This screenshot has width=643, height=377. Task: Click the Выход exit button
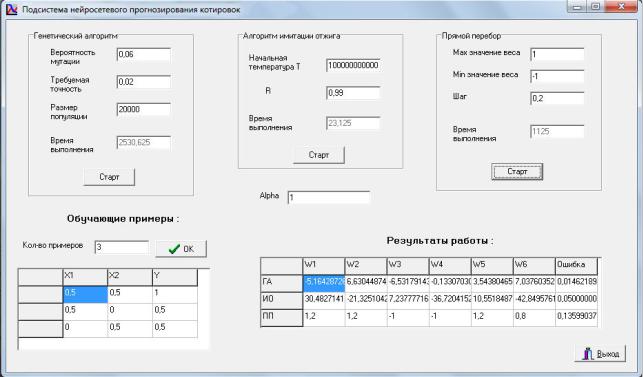600,354
